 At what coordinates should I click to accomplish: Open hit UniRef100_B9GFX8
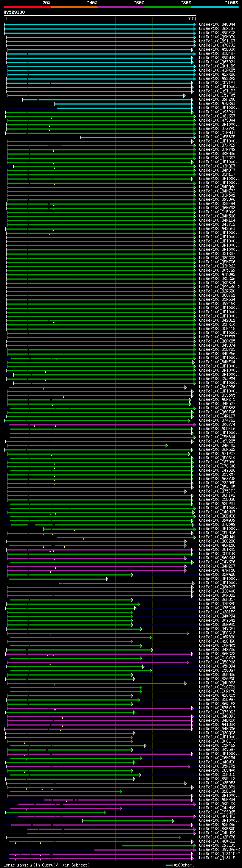217,33
